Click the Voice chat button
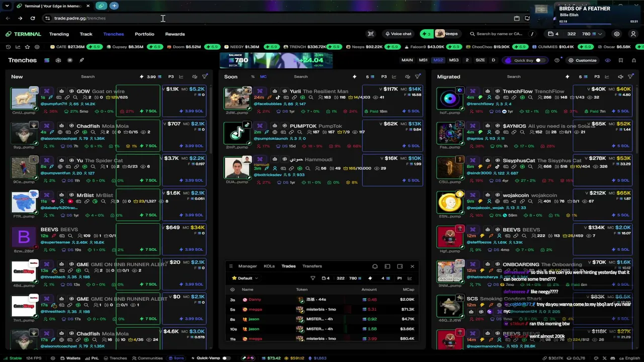644x362 pixels. pyautogui.click(x=398, y=34)
